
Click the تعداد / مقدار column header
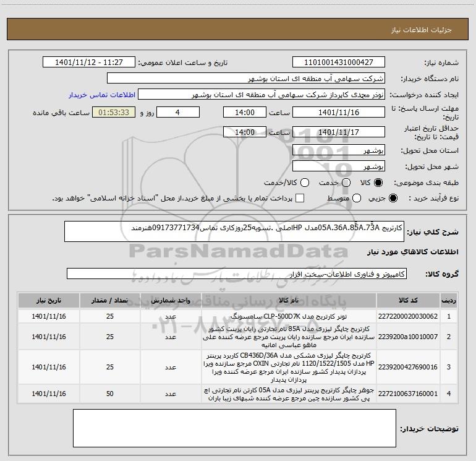[110, 301]
